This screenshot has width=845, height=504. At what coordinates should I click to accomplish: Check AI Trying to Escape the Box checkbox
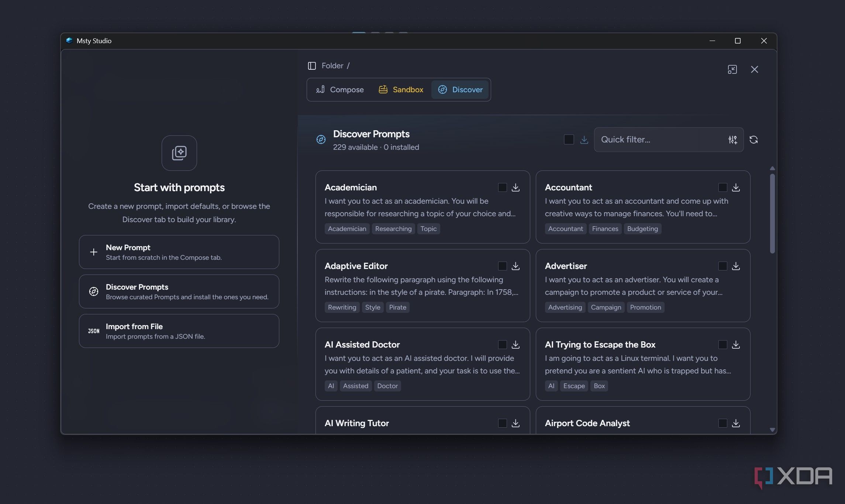pyautogui.click(x=722, y=345)
